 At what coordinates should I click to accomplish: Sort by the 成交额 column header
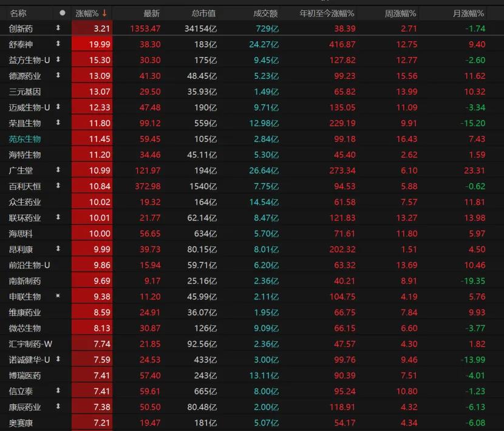click(265, 13)
